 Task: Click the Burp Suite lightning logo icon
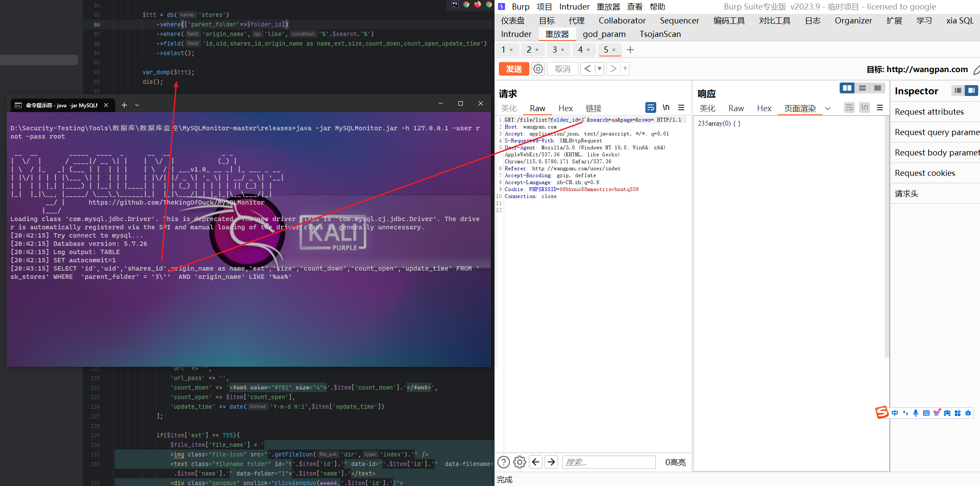tap(502, 7)
